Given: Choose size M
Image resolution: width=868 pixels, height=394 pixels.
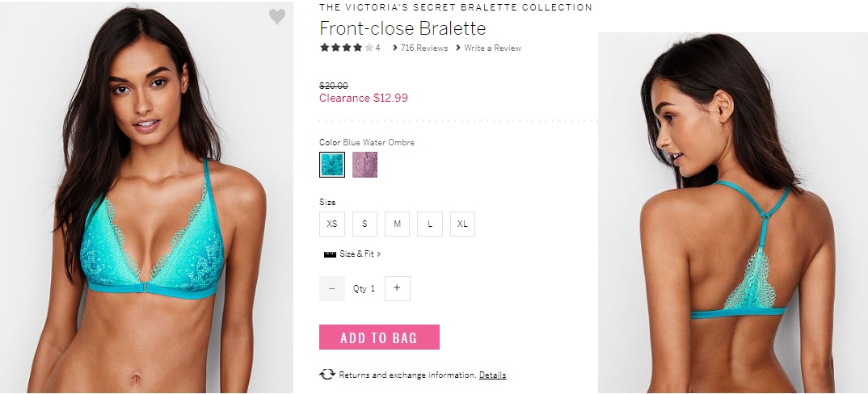Looking at the screenshot, I should pyautogui.click(x=397, y=224).
